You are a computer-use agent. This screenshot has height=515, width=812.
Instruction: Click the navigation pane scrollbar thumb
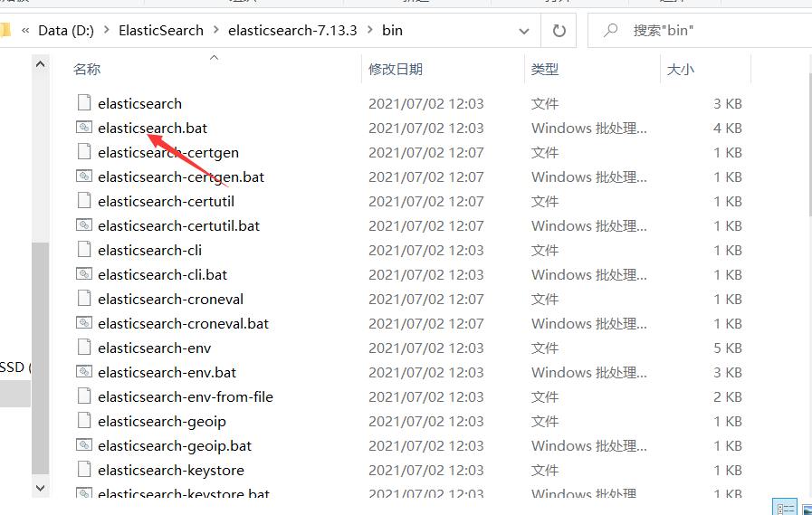[x=41, y=358]
